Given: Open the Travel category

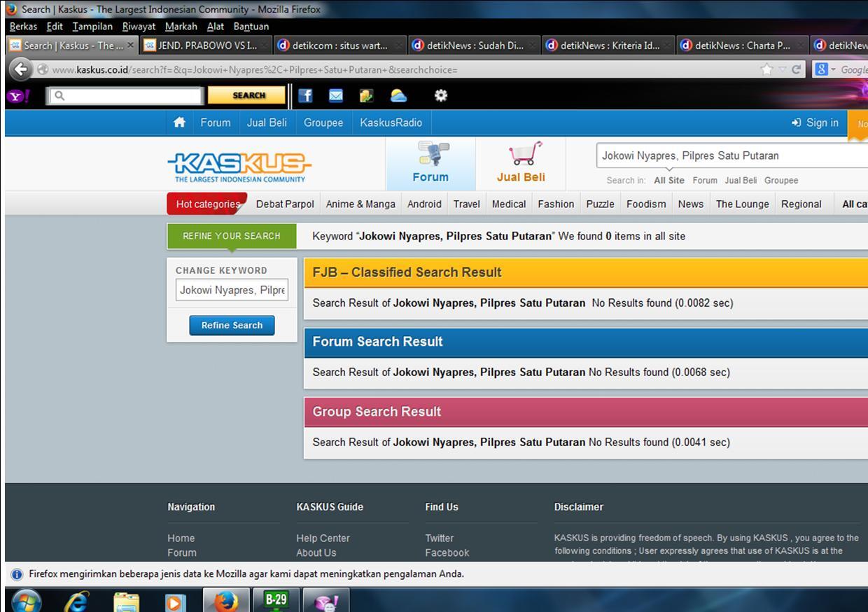Looking at the screenshot, I should (x=466, y=204).
